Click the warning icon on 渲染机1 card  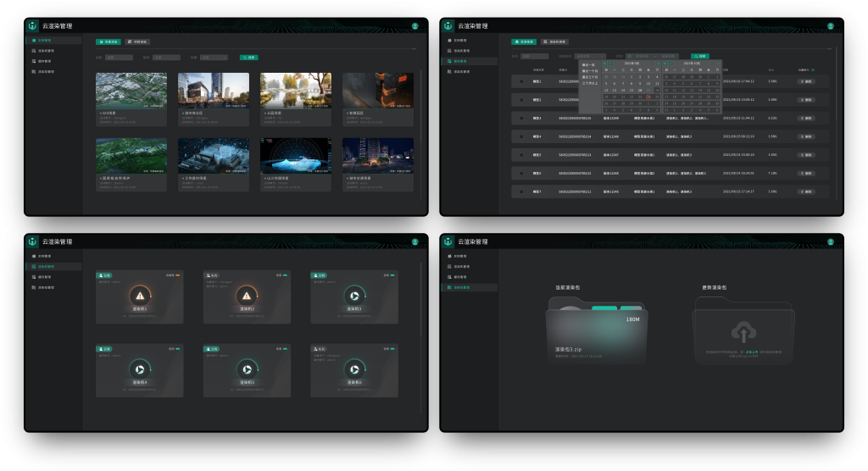coord(139,296)
